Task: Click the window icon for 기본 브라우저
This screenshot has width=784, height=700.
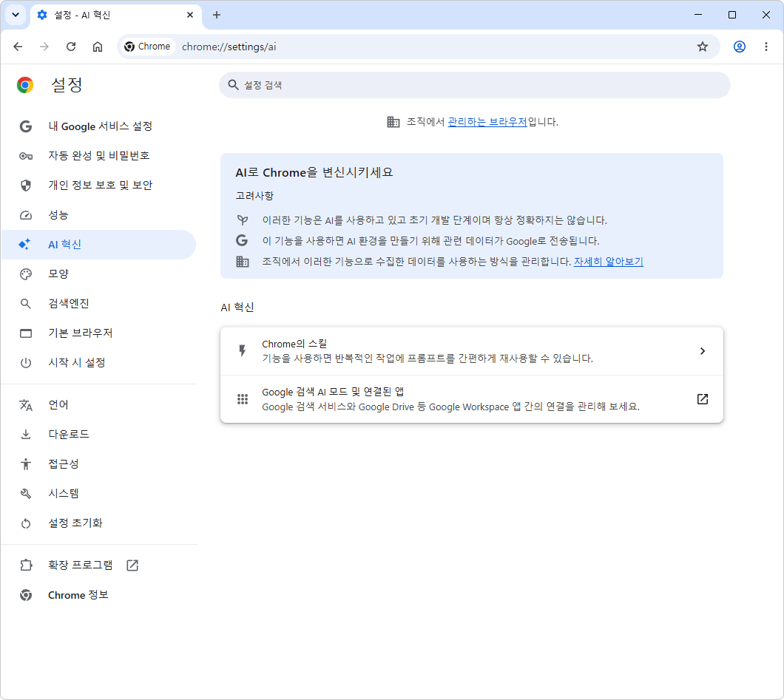Action: point(26,333)
